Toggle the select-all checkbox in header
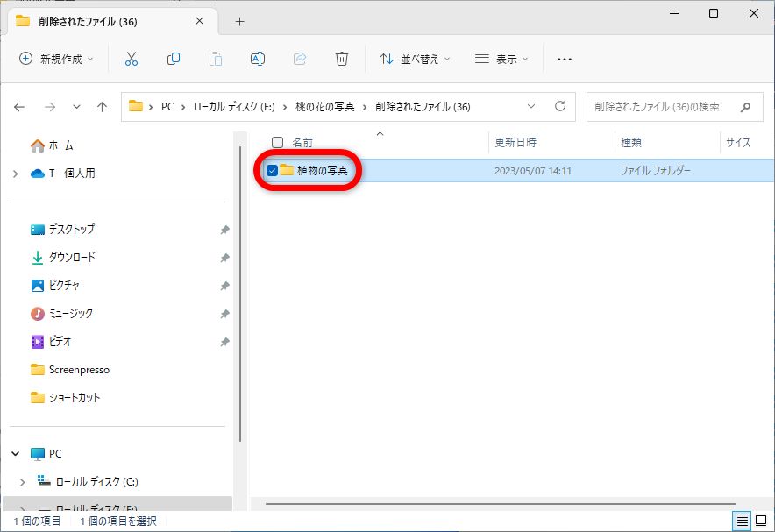 [x=277, y=142]
